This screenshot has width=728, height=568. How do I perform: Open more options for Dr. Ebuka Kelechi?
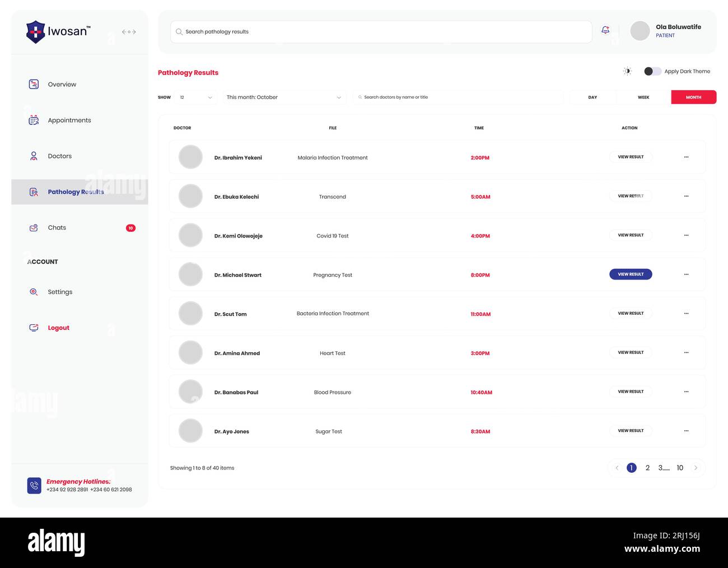pyautogui.click(x=686, y=196)
